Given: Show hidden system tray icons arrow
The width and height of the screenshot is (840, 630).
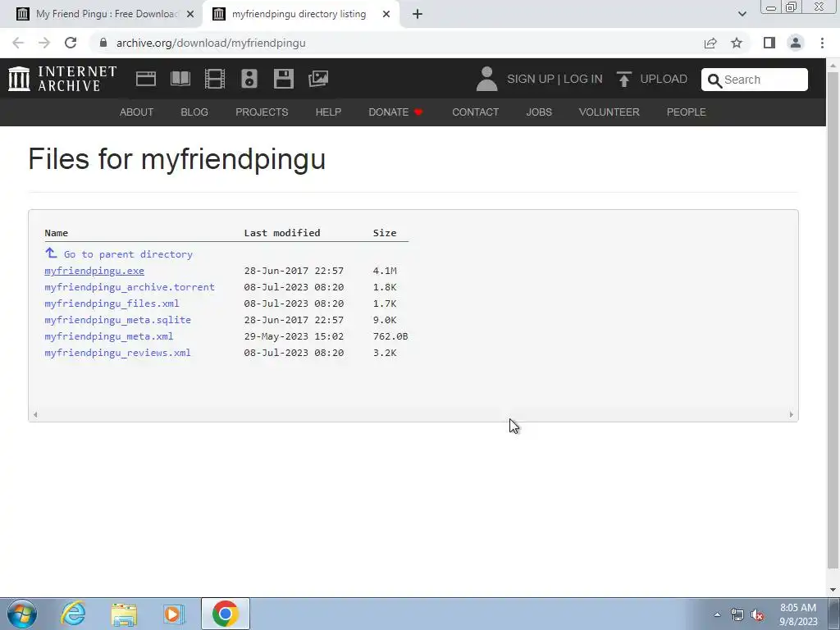Looking at the screenshot, I should (717, 614).
